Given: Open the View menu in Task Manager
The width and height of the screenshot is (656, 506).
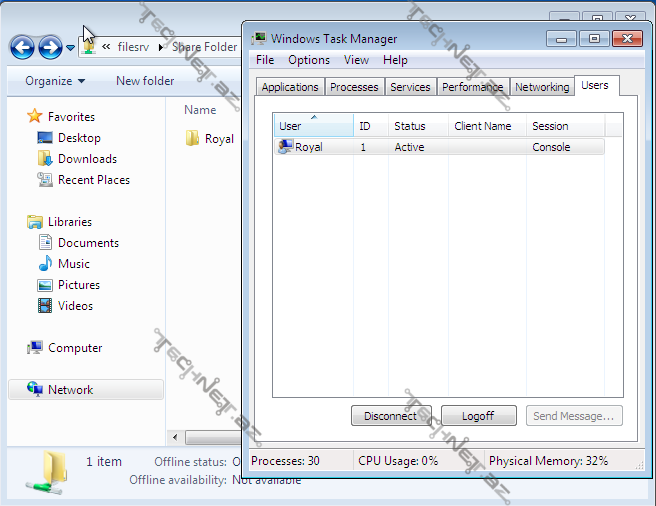Looking at the screenshot, I should [x=356, y=60].
